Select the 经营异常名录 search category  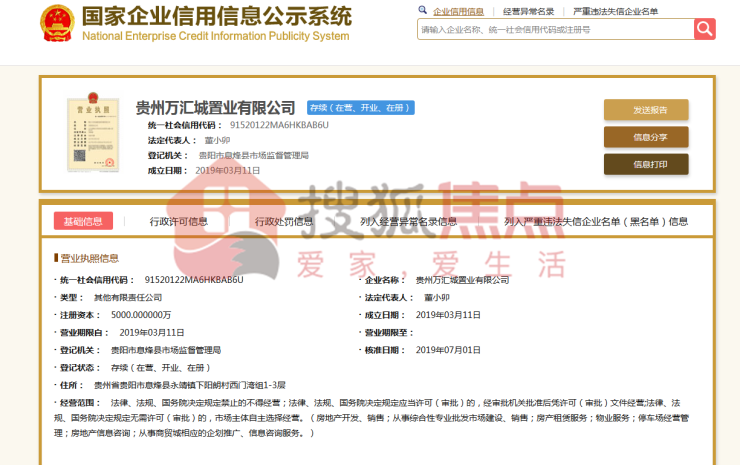tap(528, 11)
